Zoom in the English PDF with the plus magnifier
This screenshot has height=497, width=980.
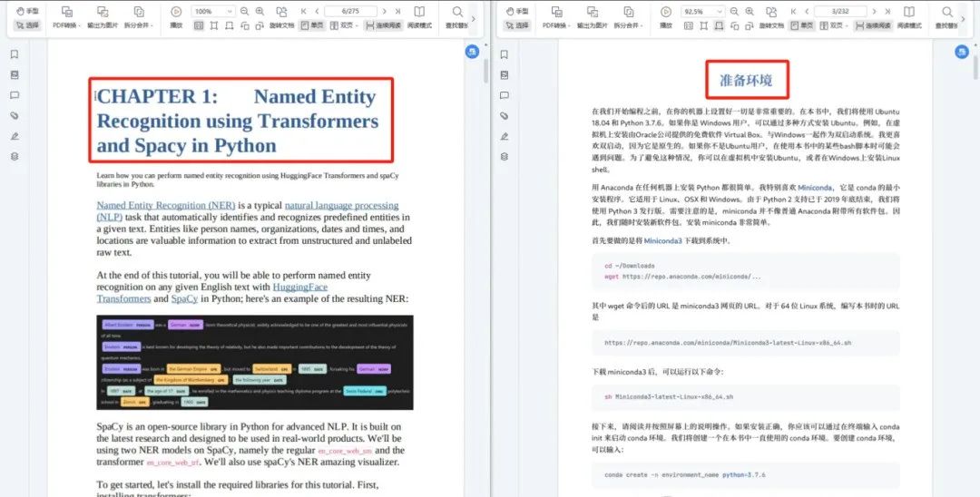tap(260, 11)
